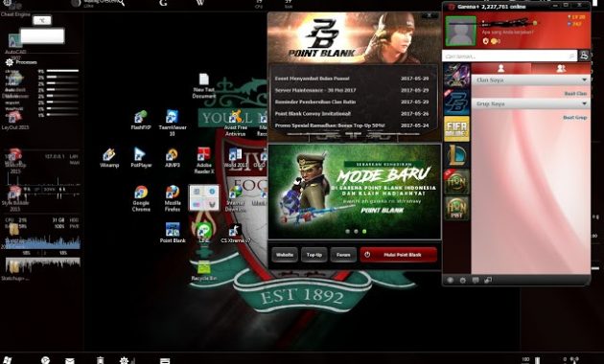Open the mail icon on the taskbar
Screen dimensions: 604x364
coord(70,360)
